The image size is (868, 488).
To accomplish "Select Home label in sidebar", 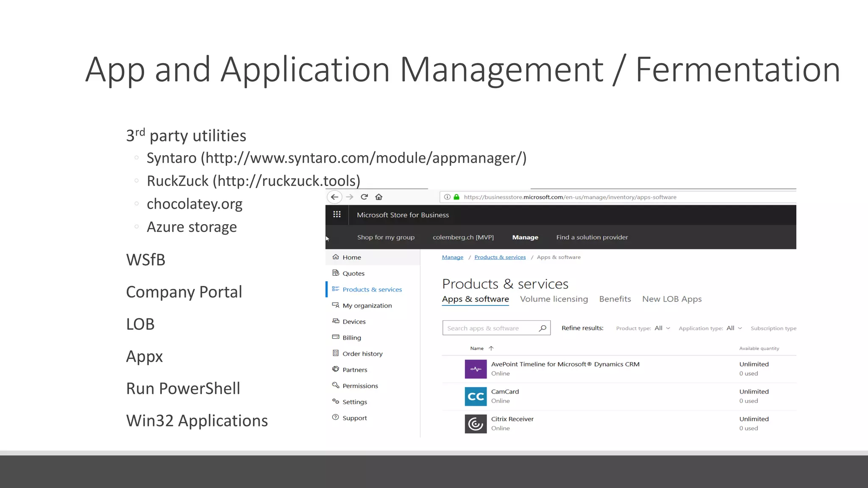I will click(352, 257).
